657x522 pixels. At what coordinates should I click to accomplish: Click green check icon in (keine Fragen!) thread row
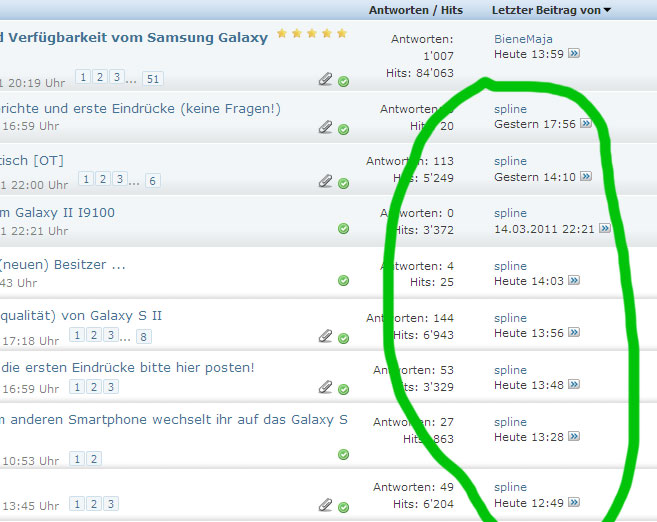(343, 129)
